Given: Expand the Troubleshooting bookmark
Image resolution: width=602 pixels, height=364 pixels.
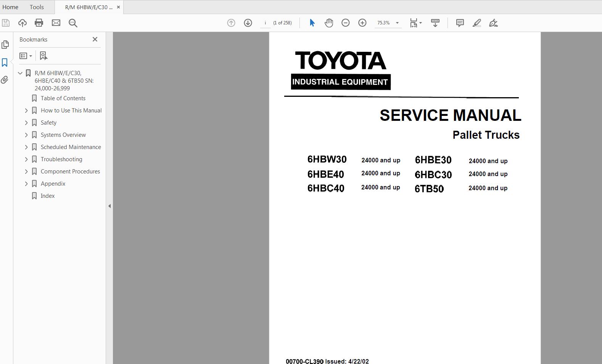Looking at the screenshot, I should 26,159.
